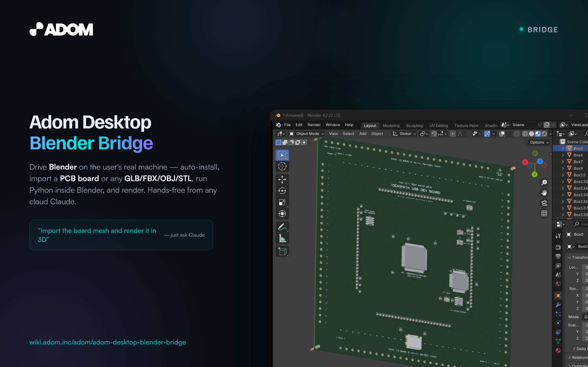Switch to the Modeling workspace tab
Screen dimensions: 588x367
coord(391,126)
